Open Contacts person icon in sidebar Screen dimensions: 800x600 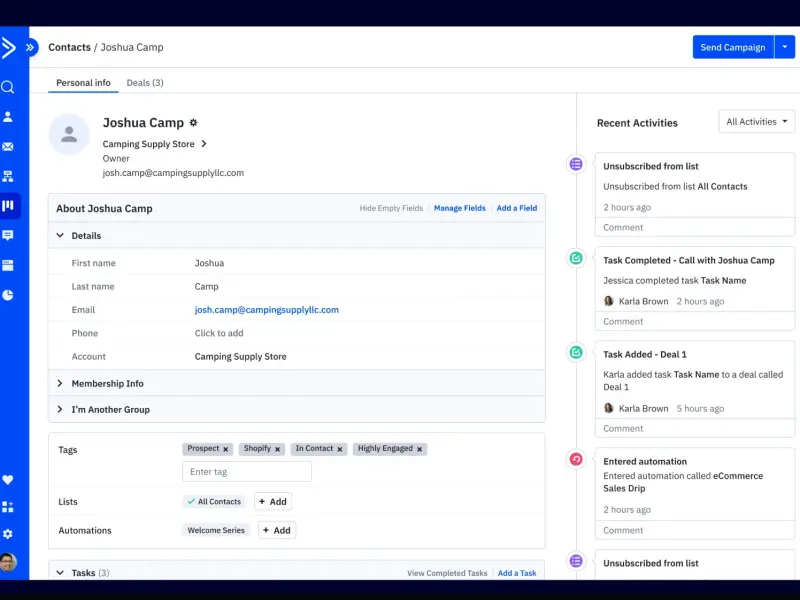tap(8, 117)
